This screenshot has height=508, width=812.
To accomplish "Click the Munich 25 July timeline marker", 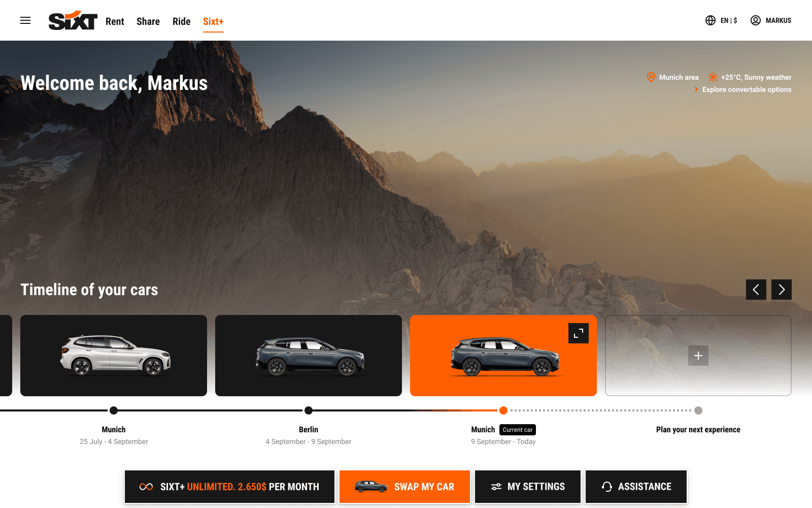I will pos(114,410).
